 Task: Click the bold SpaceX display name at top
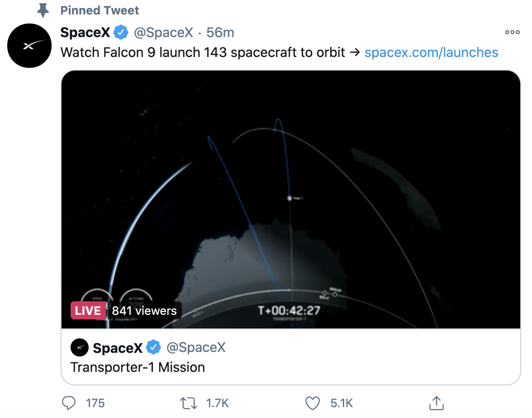(85, 33)
